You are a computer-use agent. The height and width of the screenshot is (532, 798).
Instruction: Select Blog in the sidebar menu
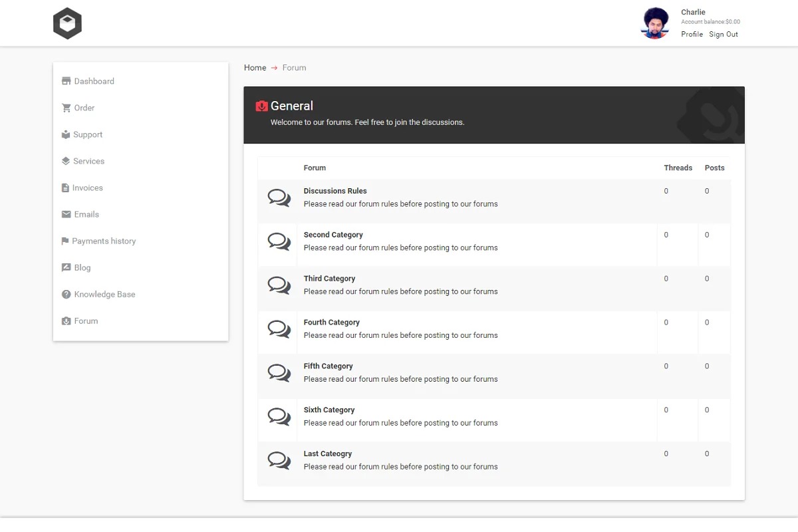pos(82,267)
